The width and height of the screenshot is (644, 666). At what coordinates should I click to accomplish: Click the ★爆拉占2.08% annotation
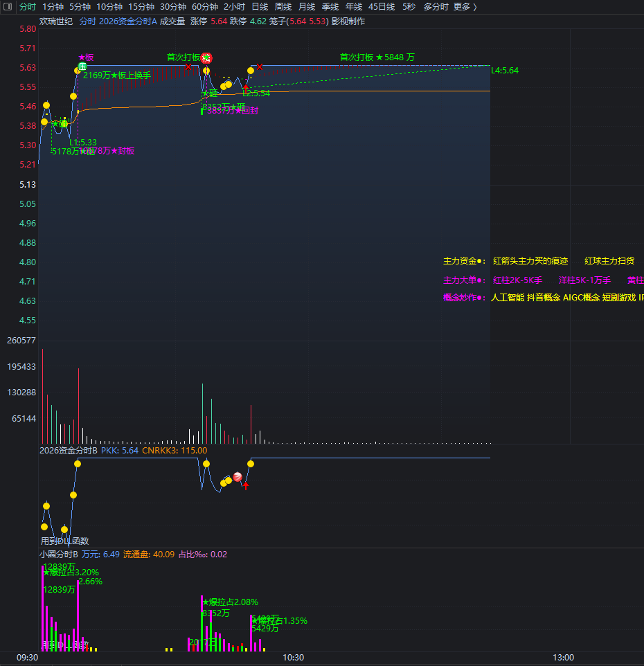click(x=230, y=602)
